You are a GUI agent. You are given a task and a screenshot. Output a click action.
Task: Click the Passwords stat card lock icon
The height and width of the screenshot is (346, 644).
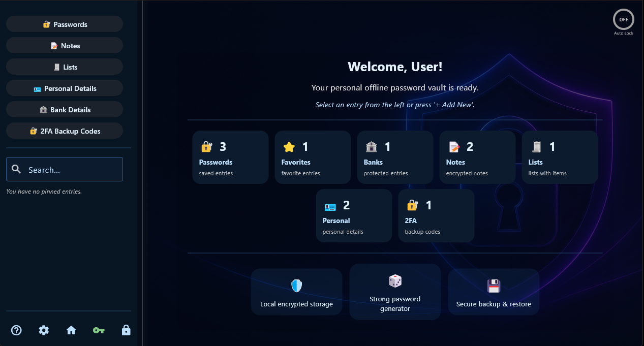coord(206,147)
